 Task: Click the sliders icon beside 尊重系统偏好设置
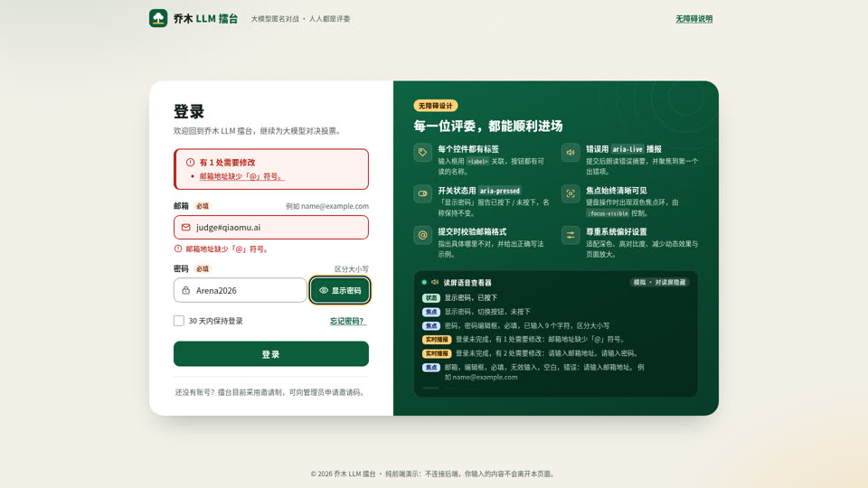click(x=571, y=235)
